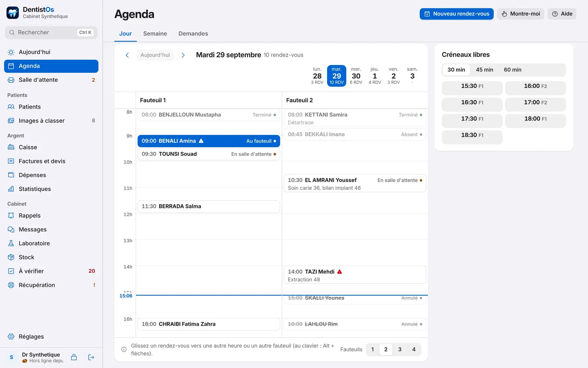
Task: Open the Salle d'attente sidebar entry
Action: [51, 80]
